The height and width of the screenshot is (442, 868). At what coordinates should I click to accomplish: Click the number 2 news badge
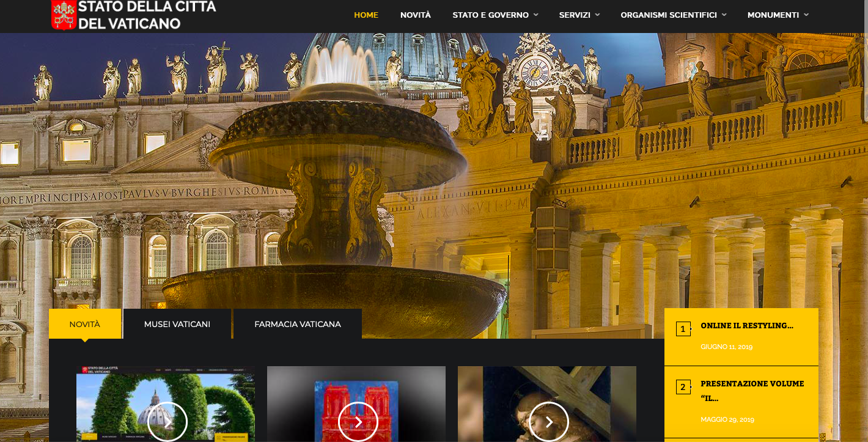[x=683, y=387]
